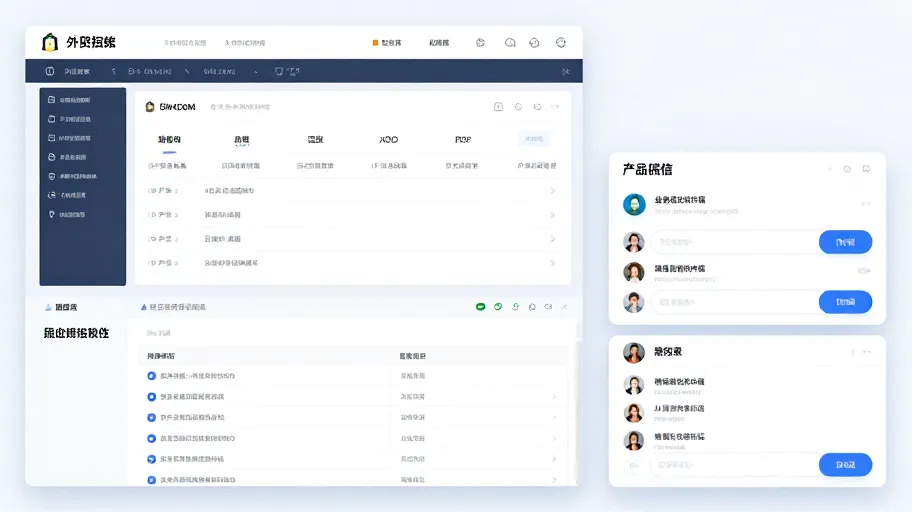Click the search field next to GIWKDOM

240,107
